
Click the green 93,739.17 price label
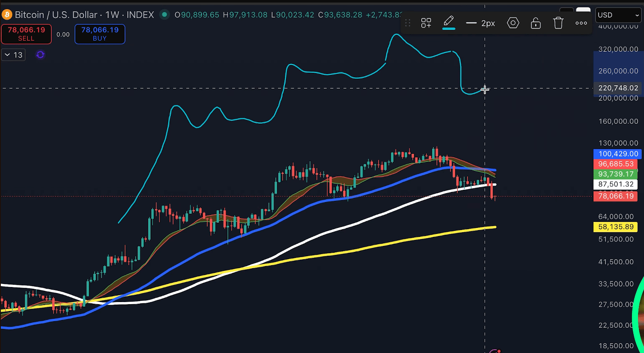click(x=616, y=174)
